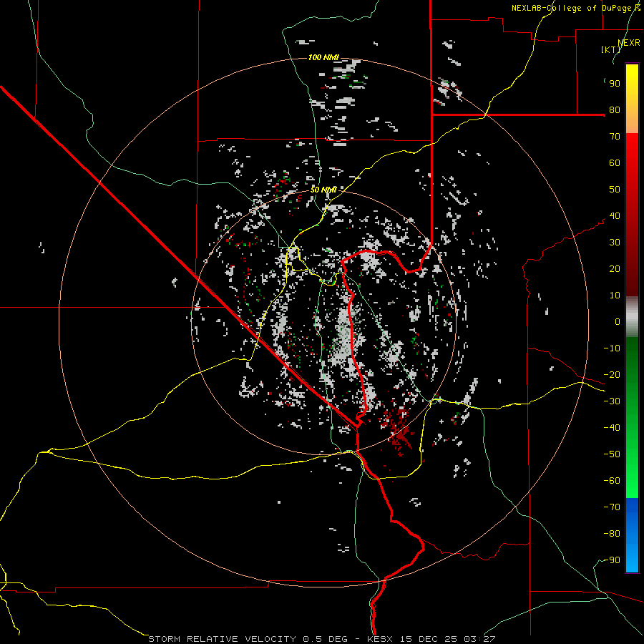Click the 50 NMI range ring label

(x=323, y=190)
